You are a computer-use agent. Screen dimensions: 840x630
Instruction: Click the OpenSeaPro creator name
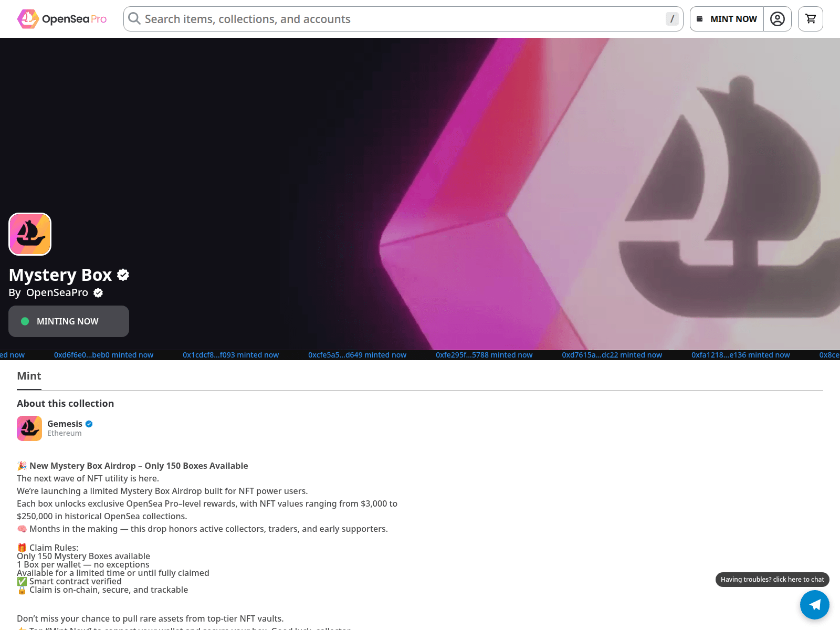(x=57, y=292)
